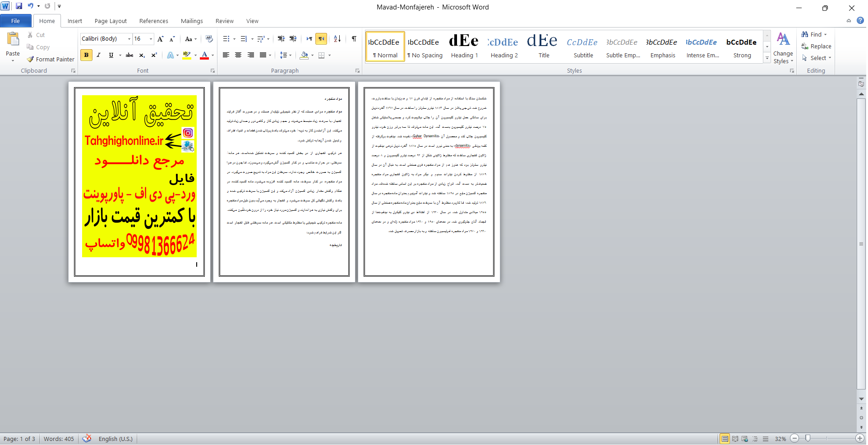Click the Cut scissors icon
The width and height of the screenshot is (868, 445).
click(x=30, y=35)
